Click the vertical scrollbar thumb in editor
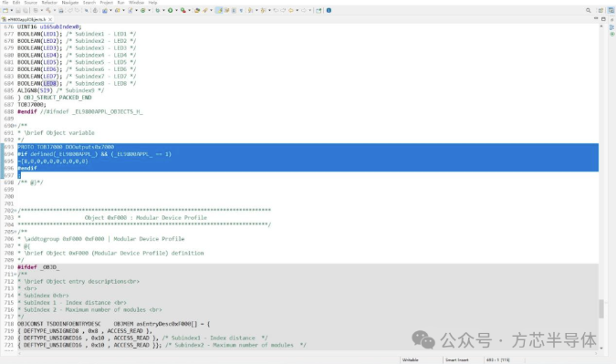 coord(601,309)
